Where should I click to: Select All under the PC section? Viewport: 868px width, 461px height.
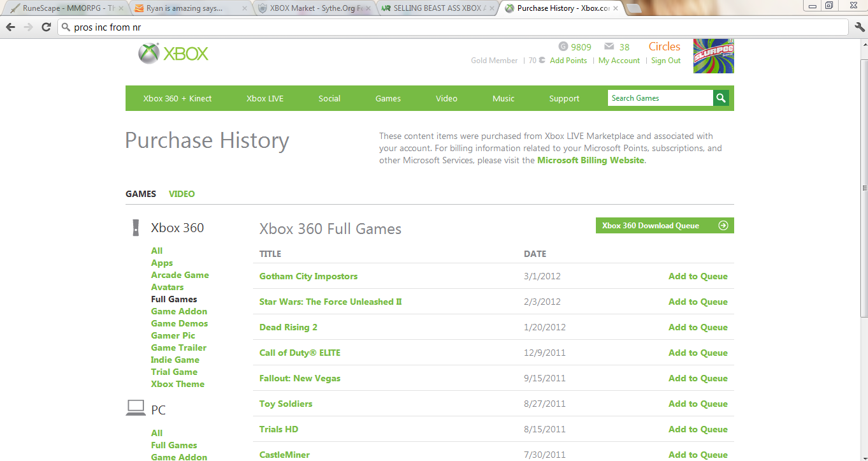[157, 433]
